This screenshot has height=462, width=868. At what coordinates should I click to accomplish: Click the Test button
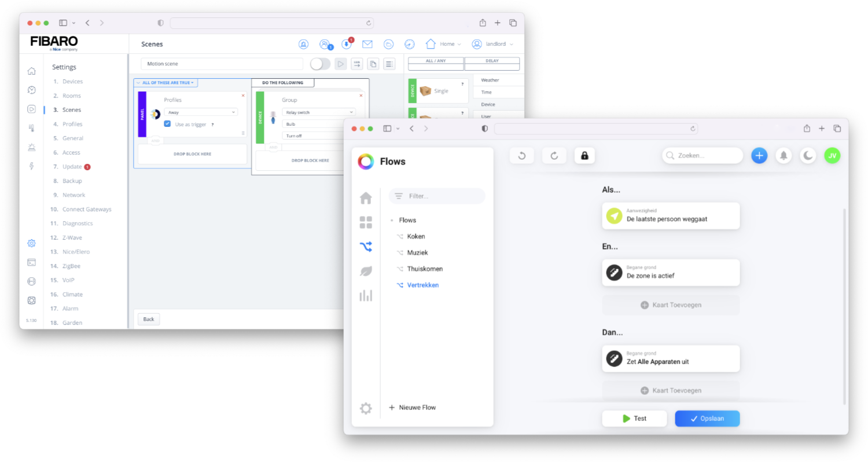click(x=634, y=419)
